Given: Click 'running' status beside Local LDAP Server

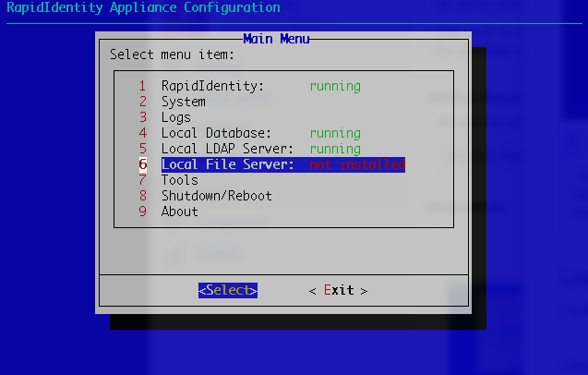Looking at the screenshot, I should (335, 149).
